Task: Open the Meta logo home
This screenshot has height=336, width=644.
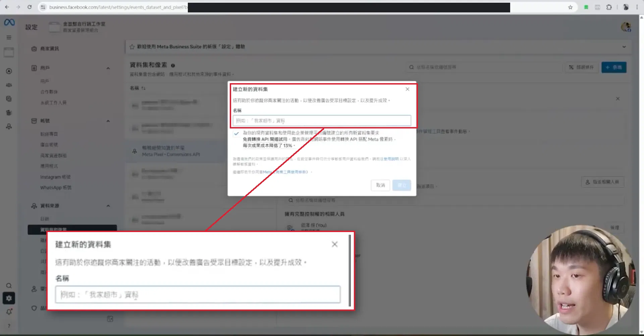Action: tap(9, 22)
